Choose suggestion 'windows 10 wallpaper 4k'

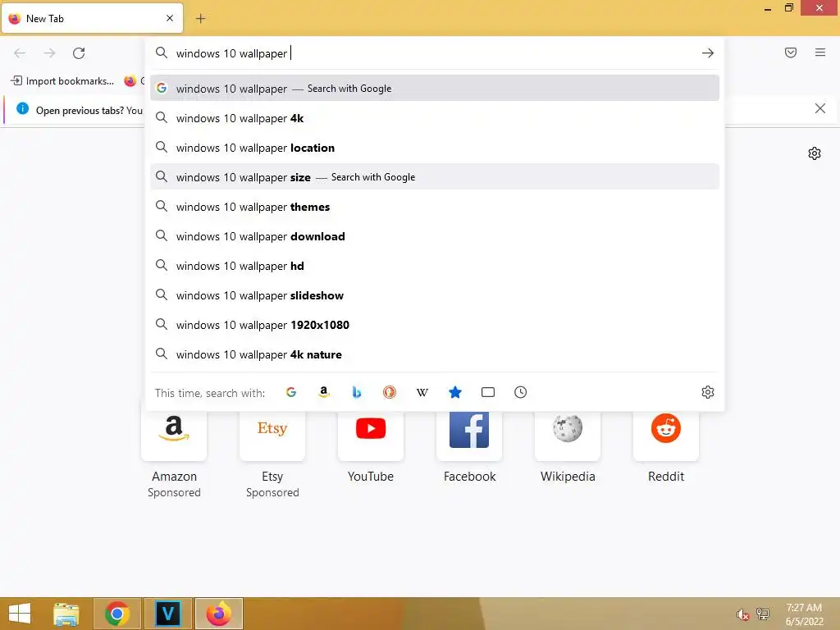[435, 118]
